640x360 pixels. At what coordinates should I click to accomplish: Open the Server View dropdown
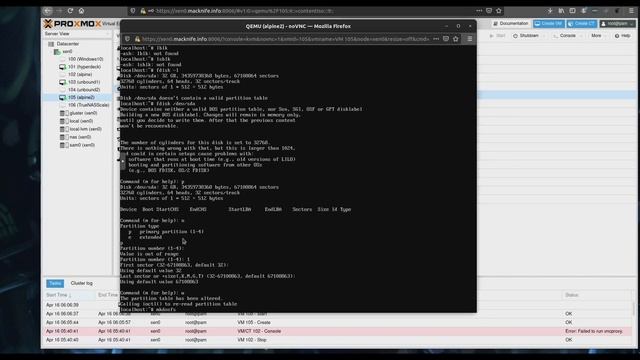(x=77, y=34)
